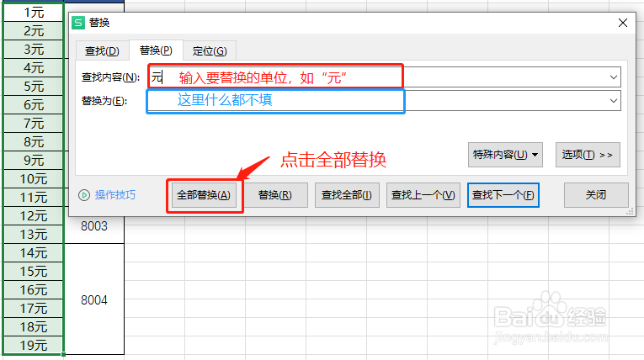The image size is (644, 360).
Task: Select cell containing 12元
Action: tap(34, 216)
